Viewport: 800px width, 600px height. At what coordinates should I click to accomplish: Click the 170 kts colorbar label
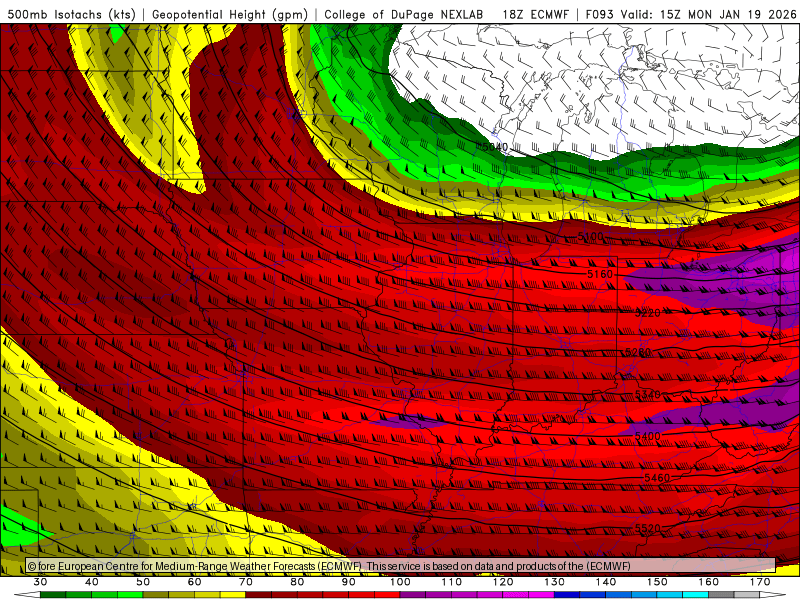(x=760, y=582)
